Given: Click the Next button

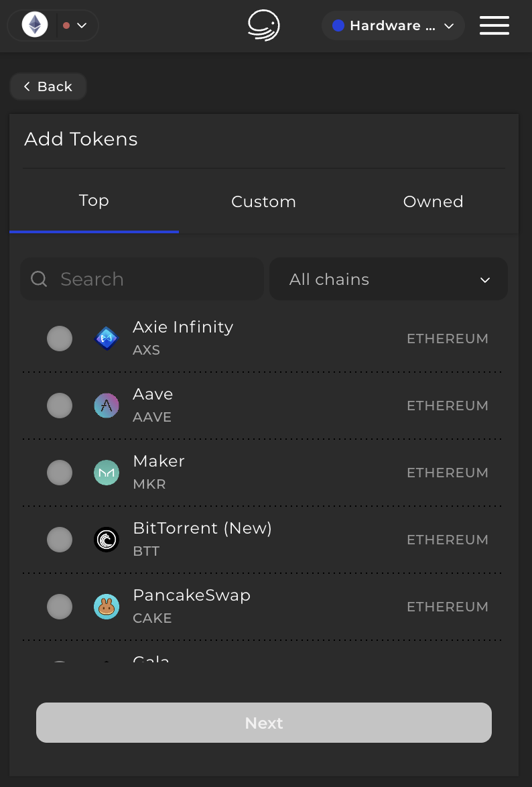Looking at the screenshot, I should pos(264,723).
